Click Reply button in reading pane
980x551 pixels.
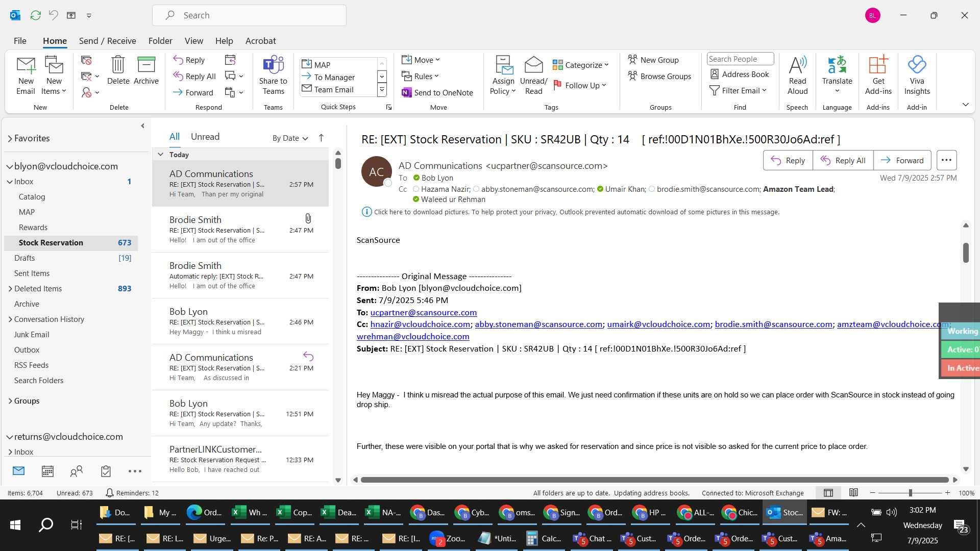pyautogui.click(x=788, y=160)
